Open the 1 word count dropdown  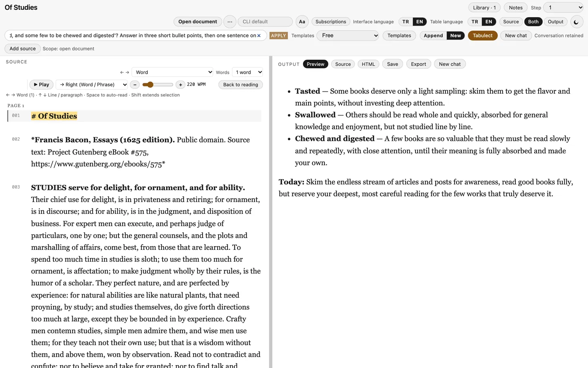247,72
